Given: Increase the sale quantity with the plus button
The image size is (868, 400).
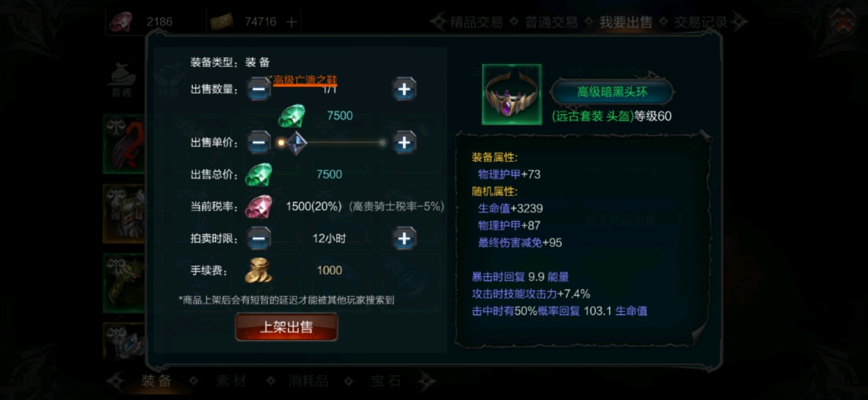Looking at the screenshot, I should pyautogui.click(x=404, y=89).
